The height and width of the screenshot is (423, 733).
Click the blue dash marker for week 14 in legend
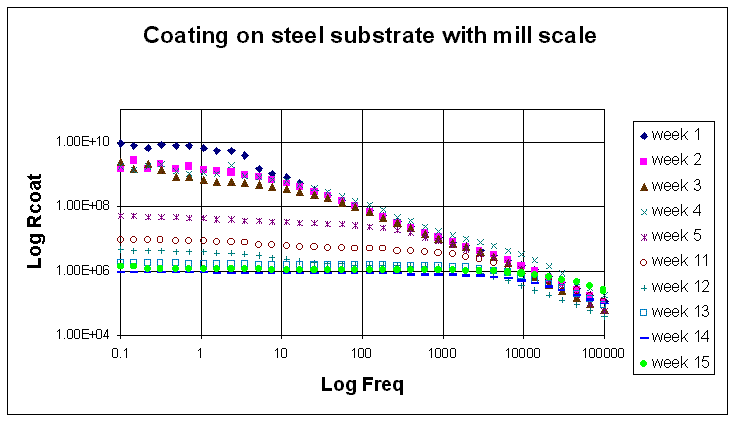pos(644,338)
